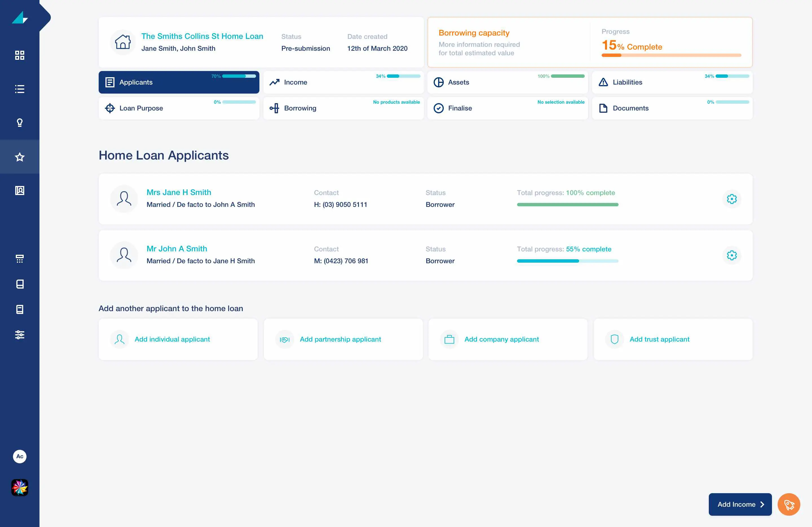The height and width of the screenshot is (527, 812).
Task: Click the Add Income button
Action: coord(740,504)
